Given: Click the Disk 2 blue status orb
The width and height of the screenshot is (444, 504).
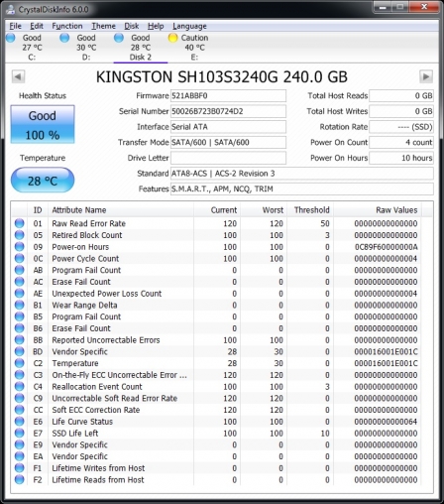Looking at the screenshot, I should tap(119, 38).
